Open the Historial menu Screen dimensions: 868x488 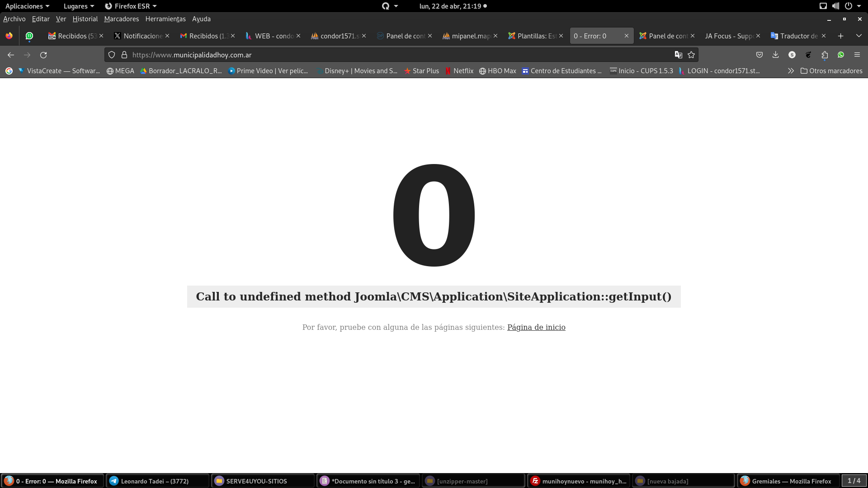coord(85,19)
